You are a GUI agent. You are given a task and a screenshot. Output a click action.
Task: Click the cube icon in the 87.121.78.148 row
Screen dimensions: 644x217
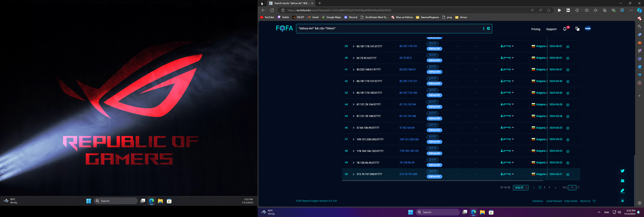pos(568,116)
